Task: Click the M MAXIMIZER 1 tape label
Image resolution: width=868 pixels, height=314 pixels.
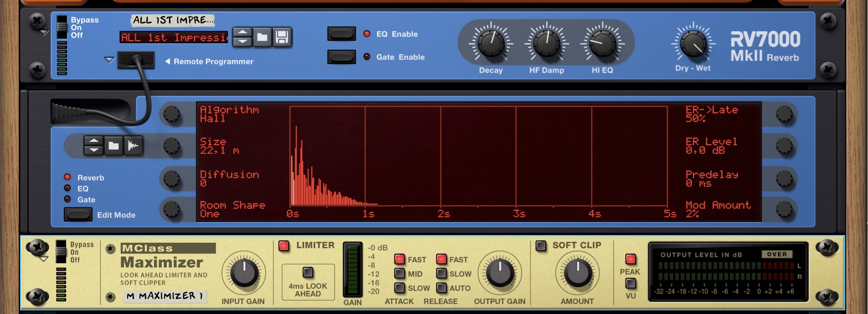Action: 164,296
